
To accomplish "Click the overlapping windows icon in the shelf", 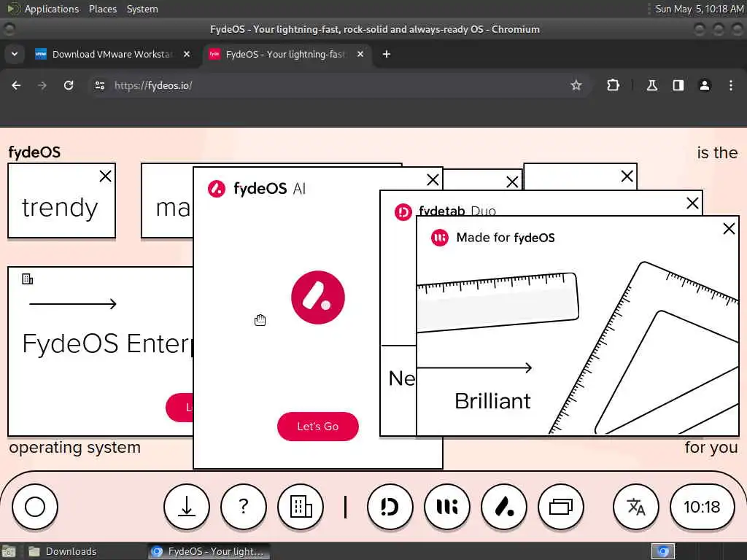I will coord(561,507).
